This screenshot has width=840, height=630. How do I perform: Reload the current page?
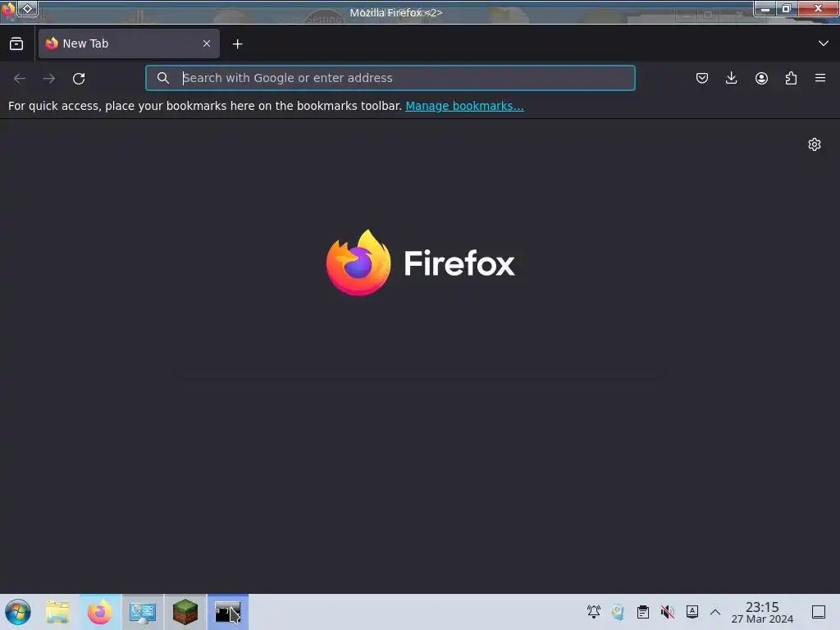79,78
